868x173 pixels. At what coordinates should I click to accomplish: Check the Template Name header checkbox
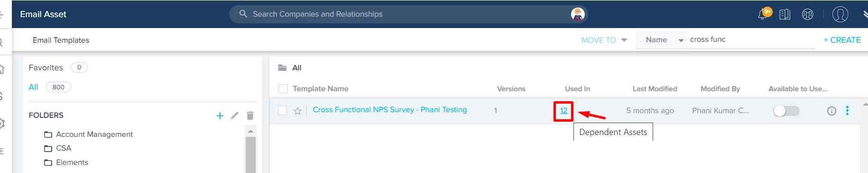pos(283,88)
